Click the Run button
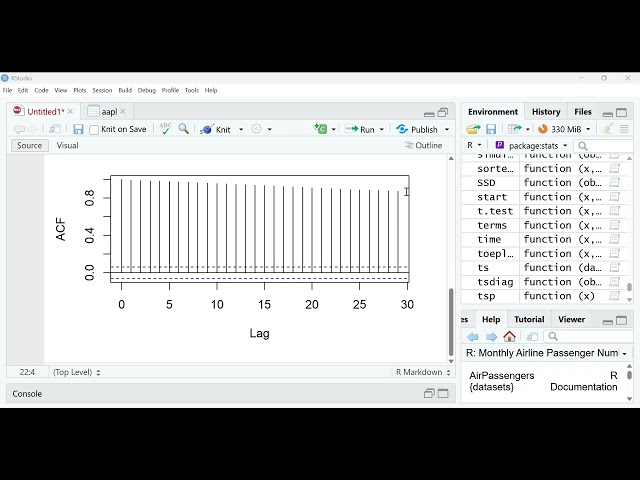The width and height of the screenshot is (640, 480). (360, 129)
